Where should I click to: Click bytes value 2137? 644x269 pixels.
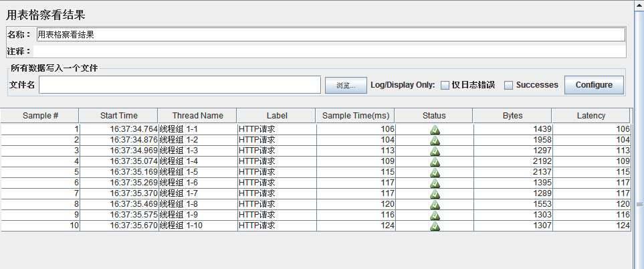click(542, 172)
